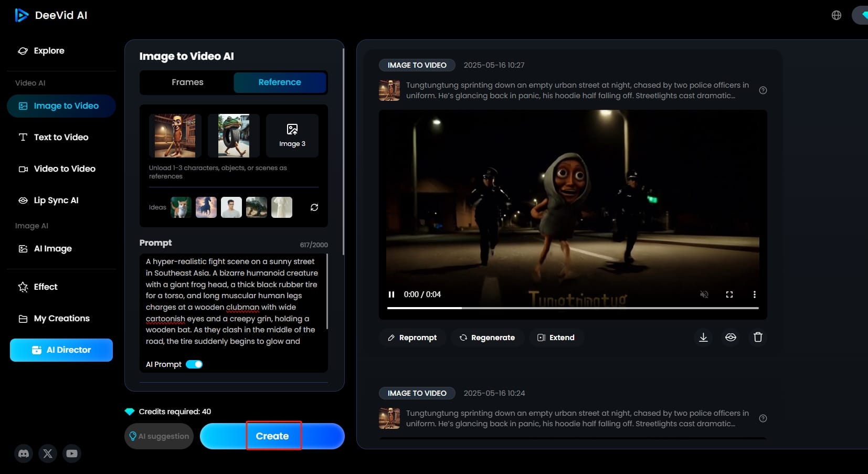Image resolution: width=868 pixels, height=474 pixels.
Task: Click the Reprompt button
Action: click(412, 338)
